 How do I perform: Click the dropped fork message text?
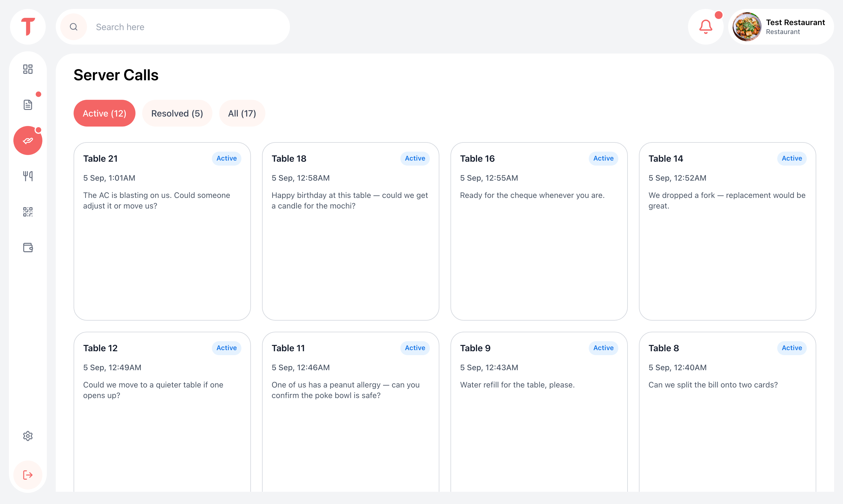point(727,200)
